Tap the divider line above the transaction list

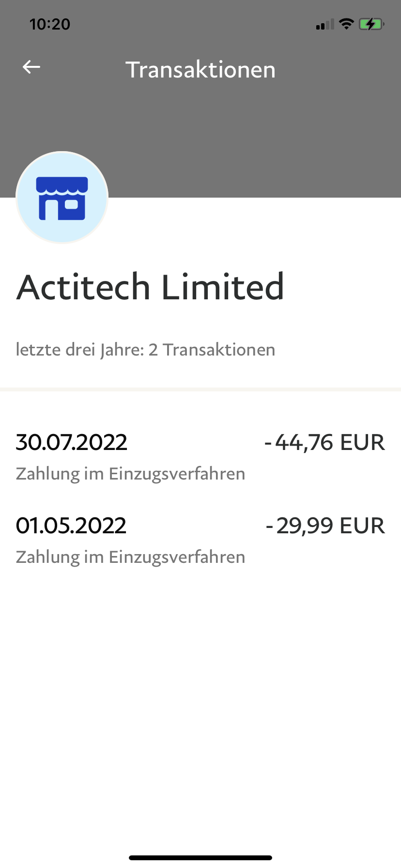pyautogui.click(x=200, y=389)
